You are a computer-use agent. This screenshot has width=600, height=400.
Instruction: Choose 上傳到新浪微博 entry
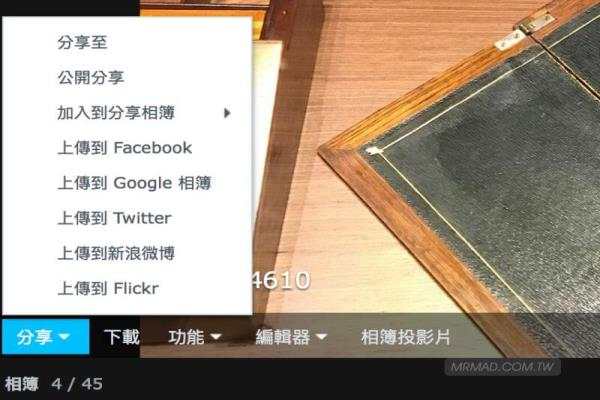127,253
